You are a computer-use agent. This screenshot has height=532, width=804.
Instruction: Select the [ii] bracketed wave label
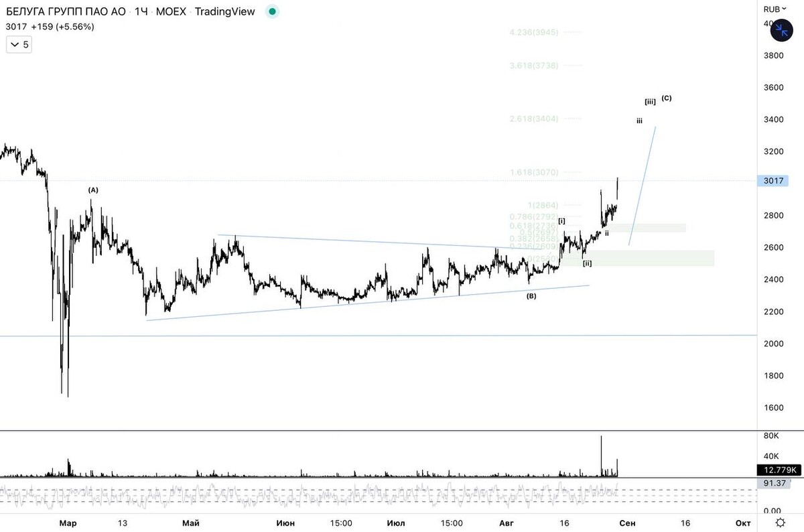click(587, 263)
